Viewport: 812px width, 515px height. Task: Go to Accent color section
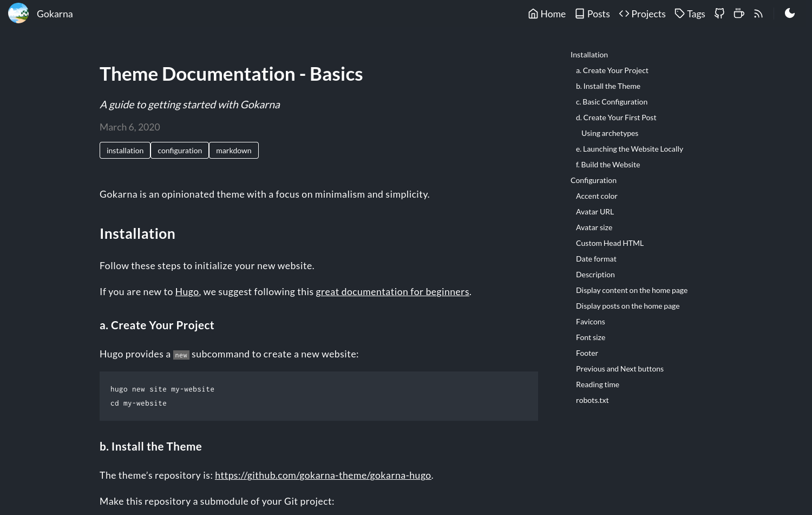click(x=597, y=196)
